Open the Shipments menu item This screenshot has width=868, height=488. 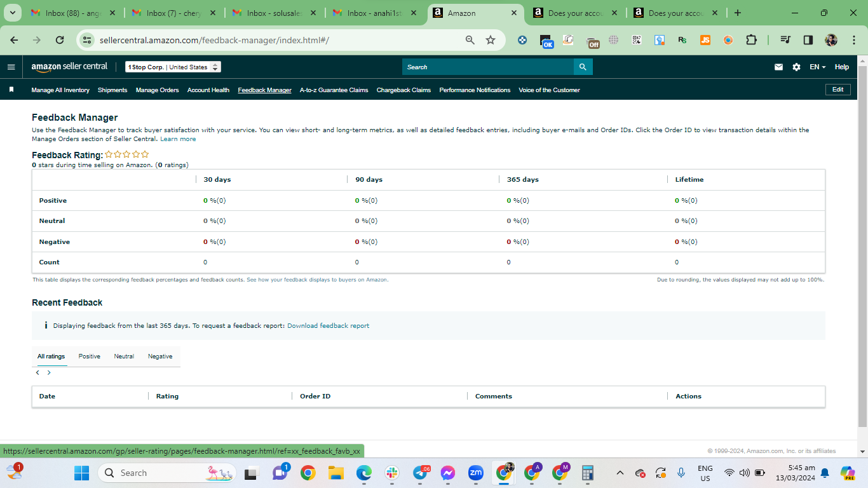[x=112, y=90]
